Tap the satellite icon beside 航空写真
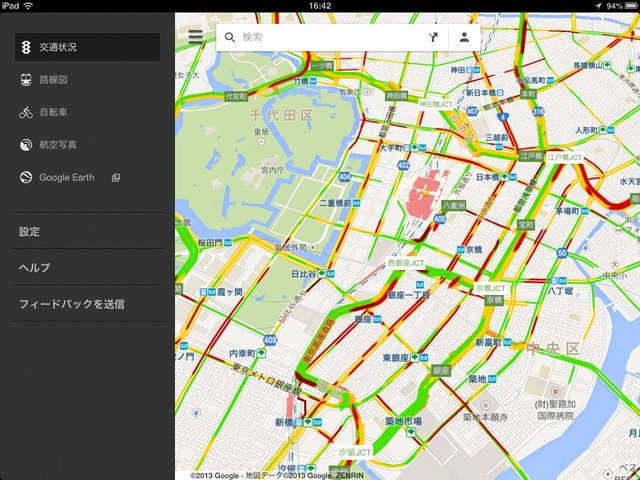640x480 pixels. pyautogui.click(x=26, y=145)
